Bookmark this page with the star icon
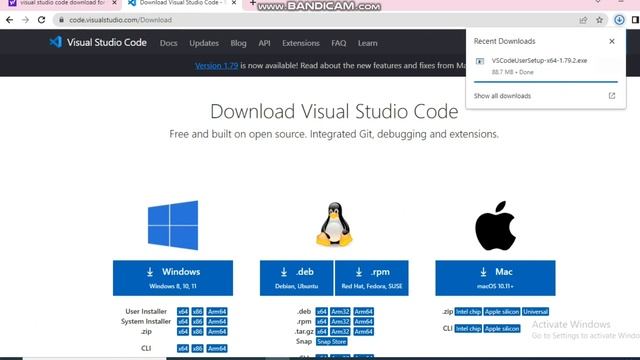The height and width of the screenshot is (360, 640). [599, 20]
